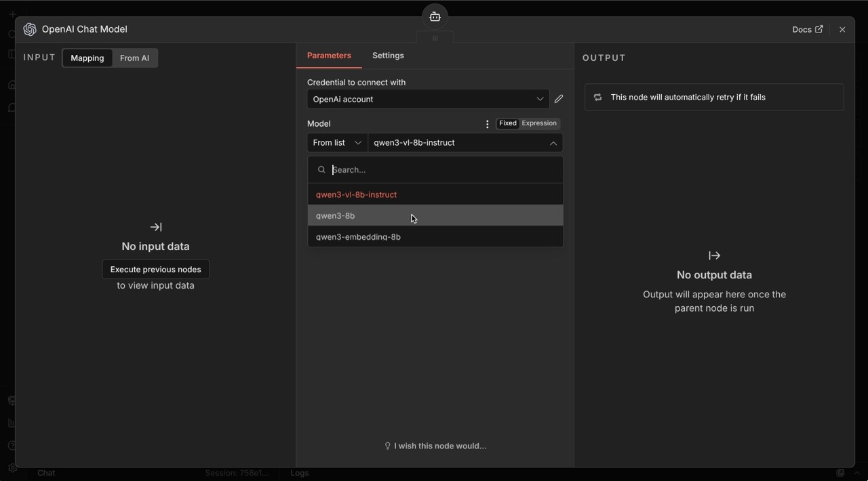Click Execute previous nodes button
The height and width of the screenshot is (481, 868).
[x=156, y=270]
